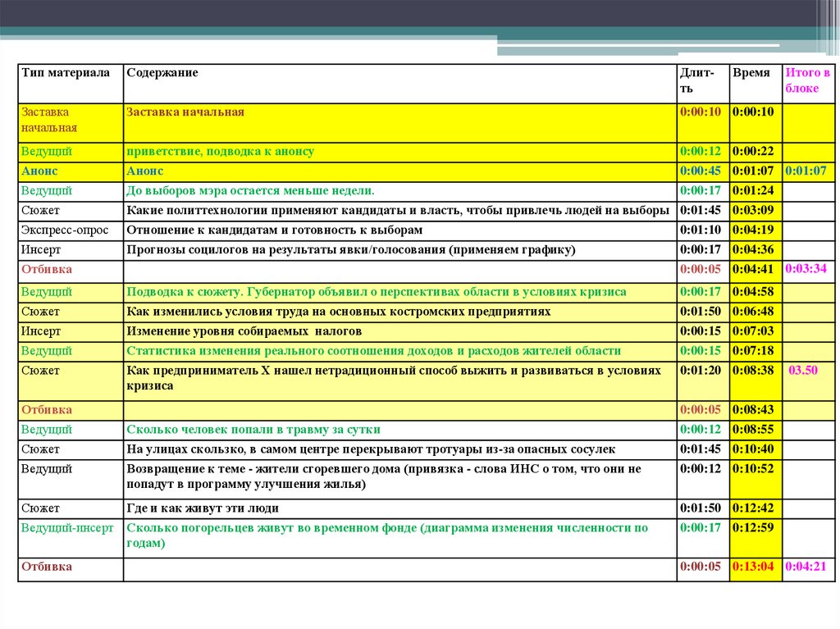
Task: Select the 'Время' column header
Action: pyautogui.click(x=751, y=73)
